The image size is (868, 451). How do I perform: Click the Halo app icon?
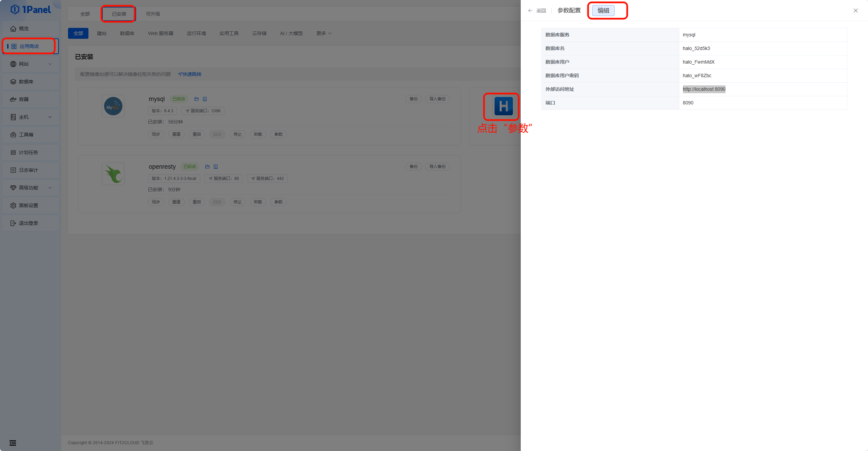click(x=503, y=106)
